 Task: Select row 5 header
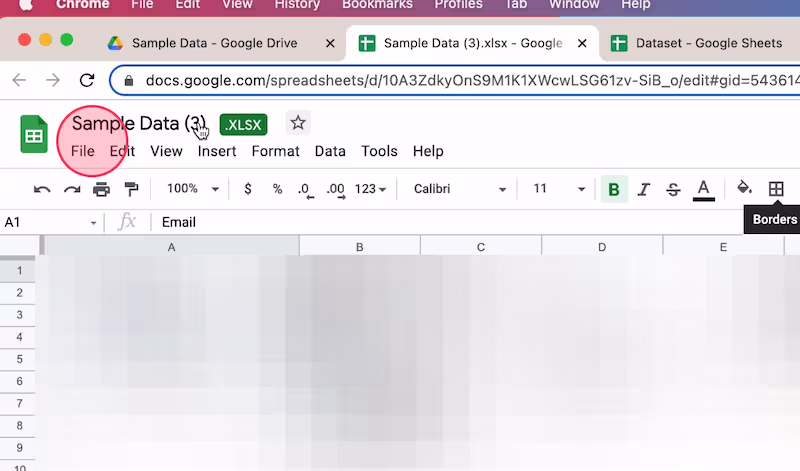click(19, 359)
